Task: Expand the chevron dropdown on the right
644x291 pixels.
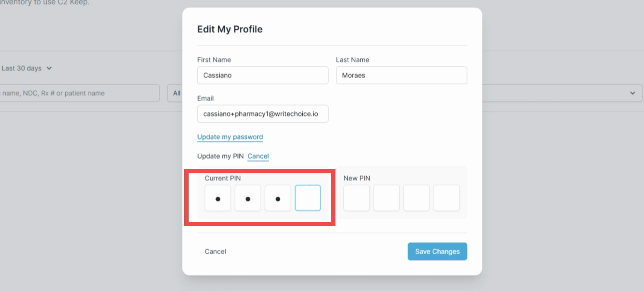Action: click(632, 93)
